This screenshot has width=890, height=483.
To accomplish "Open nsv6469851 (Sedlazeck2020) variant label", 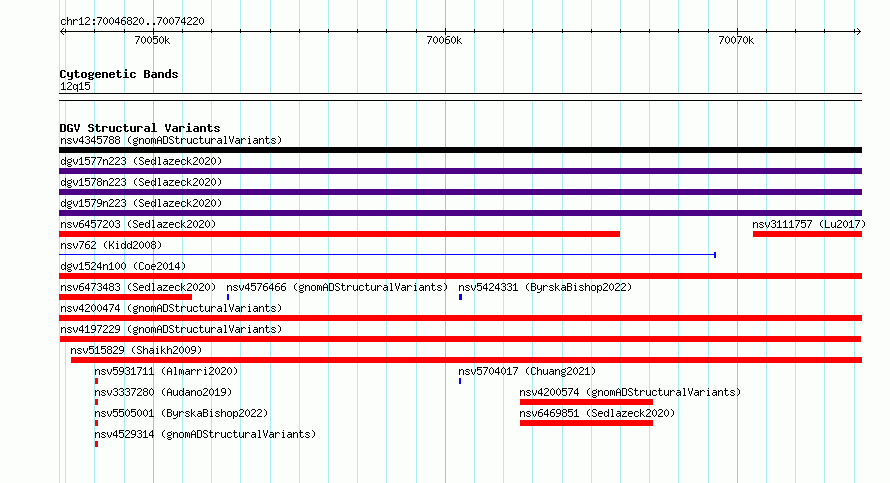I will pos(597,413).
